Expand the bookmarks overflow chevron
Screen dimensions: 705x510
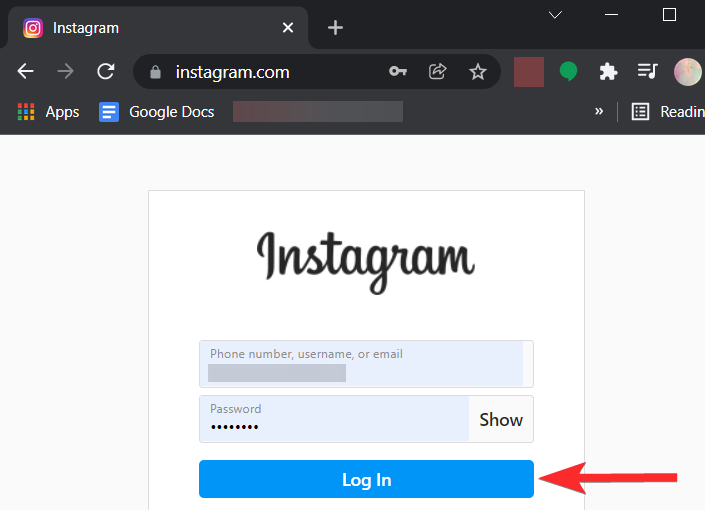[x=599, y=111]
